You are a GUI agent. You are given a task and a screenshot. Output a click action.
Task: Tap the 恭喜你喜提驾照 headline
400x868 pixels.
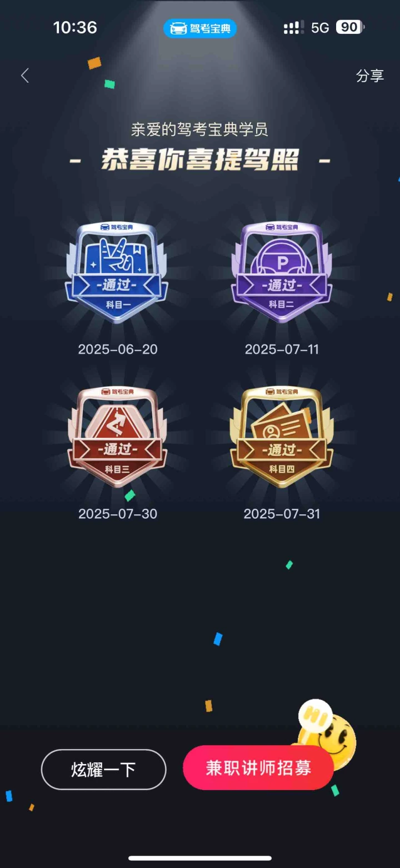point(200,160)
